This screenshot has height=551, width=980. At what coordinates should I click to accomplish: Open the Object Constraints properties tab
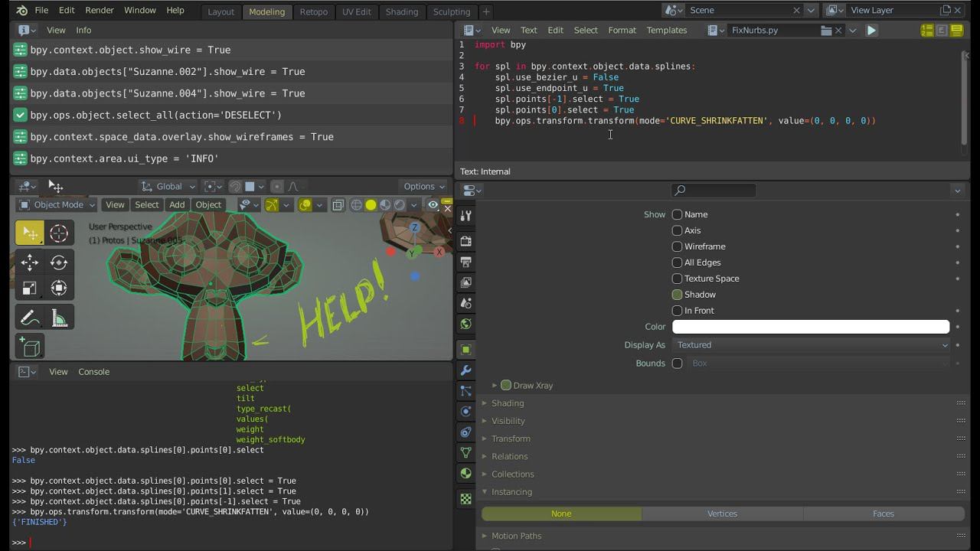[465, 432]
